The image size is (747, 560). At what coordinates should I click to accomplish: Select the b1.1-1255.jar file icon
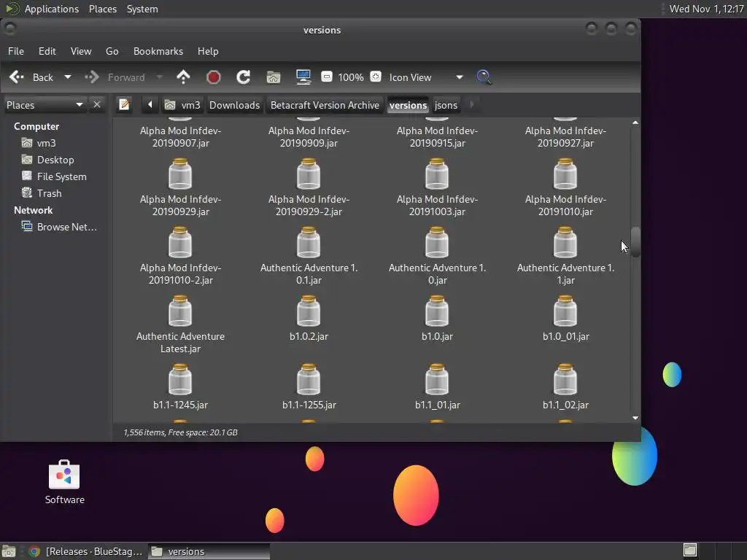pos(309,379)
